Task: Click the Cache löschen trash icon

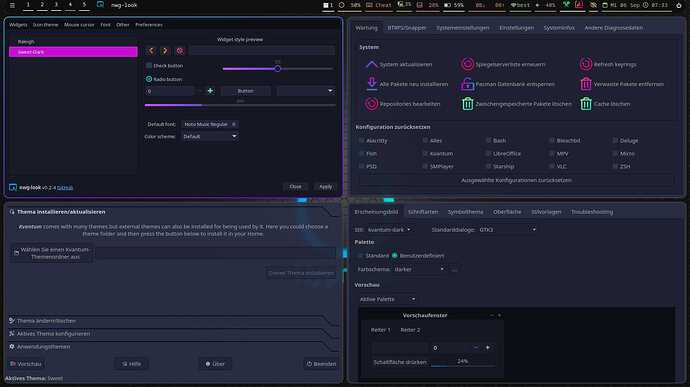Action: (586, 104)
